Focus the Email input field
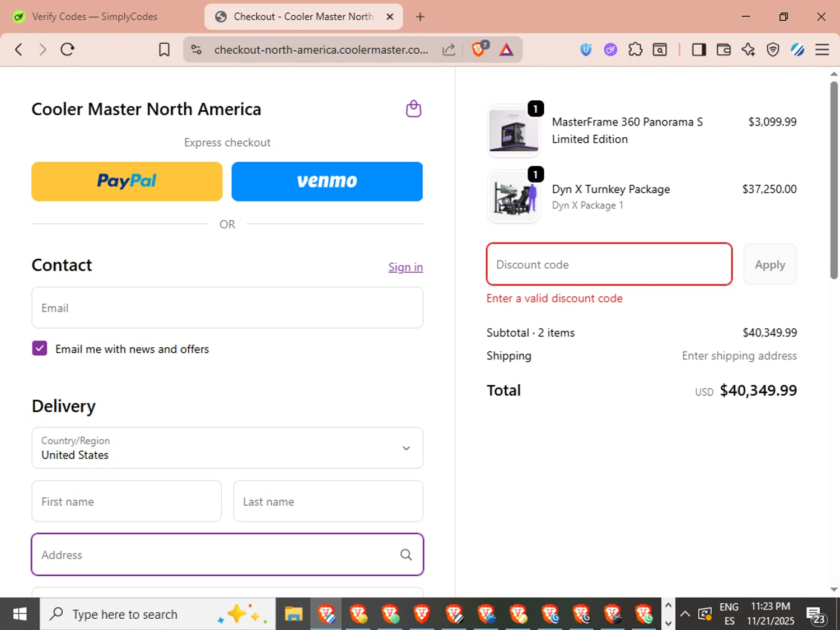840x630 pixels. pyautogui.click(x=227, y=308)
